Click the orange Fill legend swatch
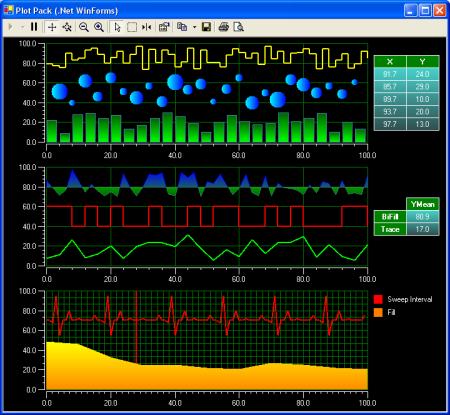The height and width of the screenshot is (415, 450). (x=378, y=312)
